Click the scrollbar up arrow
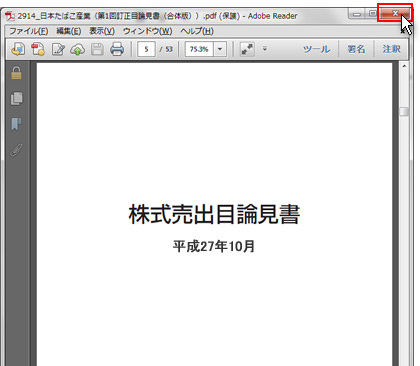Image resolution: width=420 pixels, height=366 pixels. pyautogui.click(x=404, y=66)
